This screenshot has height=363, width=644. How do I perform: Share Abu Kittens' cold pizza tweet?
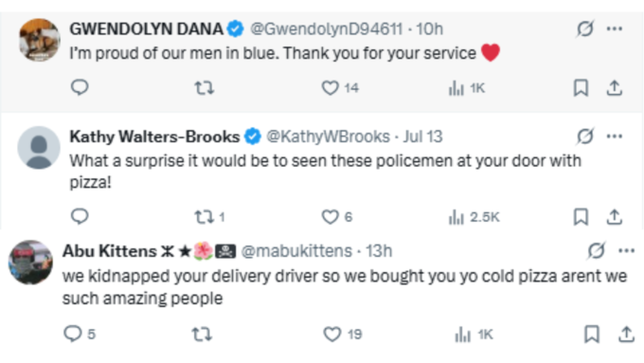[x=626, y=334]
